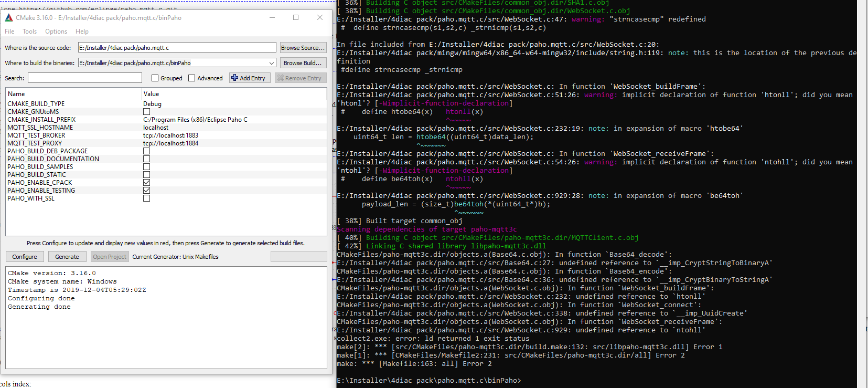Click Browse Source button

303,48
